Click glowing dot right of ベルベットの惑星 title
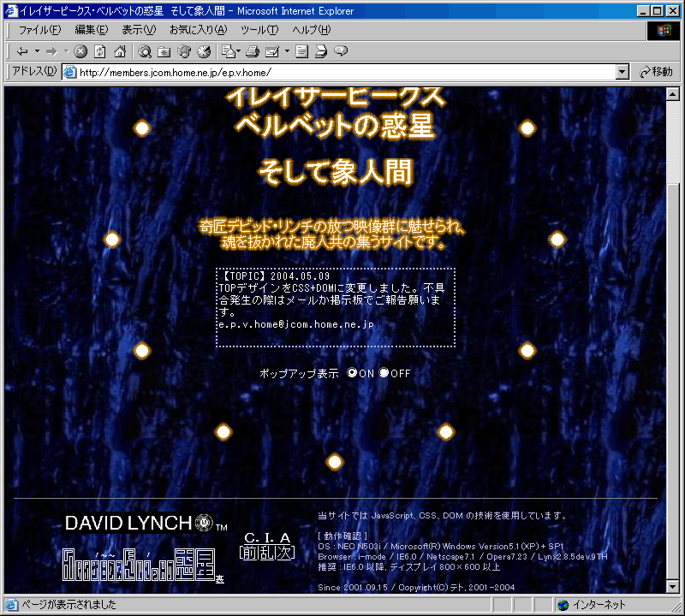This screenshot has width=685, height=616. coord(527,128)
